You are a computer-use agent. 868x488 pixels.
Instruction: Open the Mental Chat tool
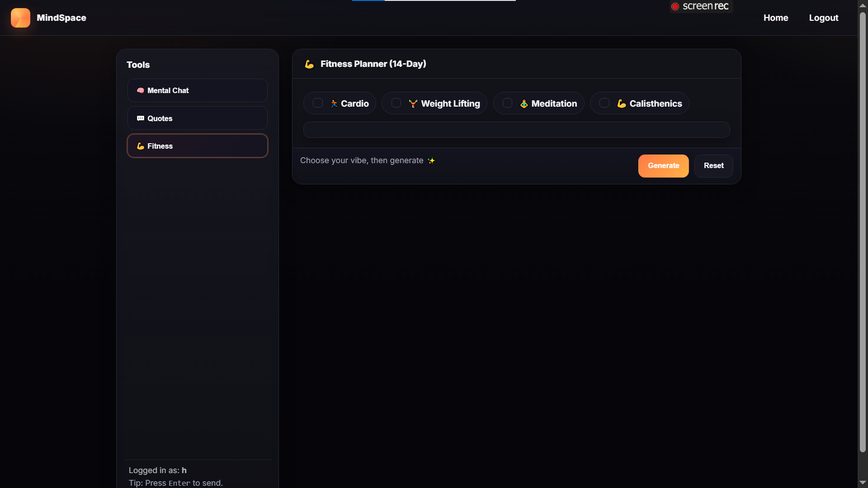[x=197, y=90]
